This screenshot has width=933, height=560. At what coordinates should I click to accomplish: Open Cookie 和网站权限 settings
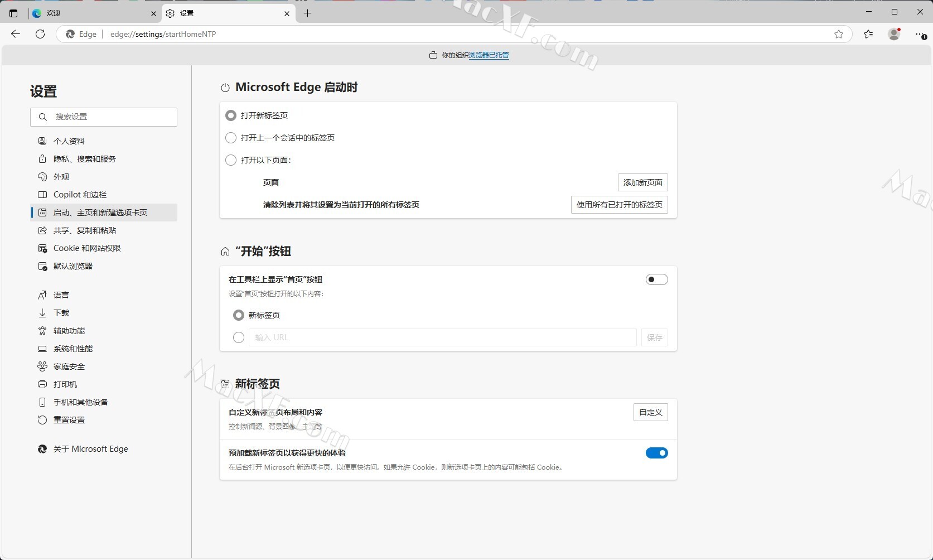(104, 248)
